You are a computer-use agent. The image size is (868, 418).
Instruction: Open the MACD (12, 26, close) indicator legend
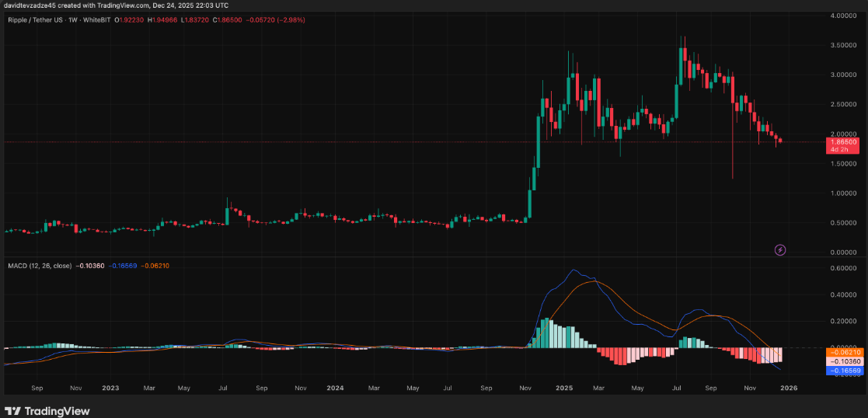pos(40,266)
